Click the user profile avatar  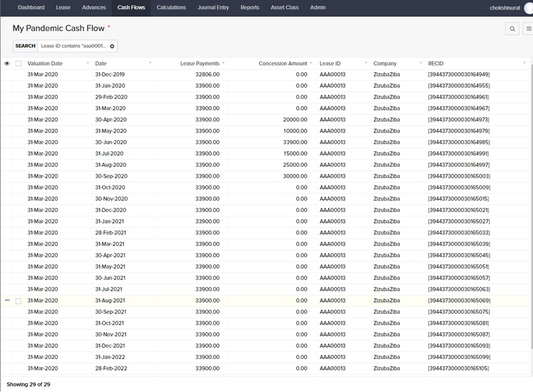point(528,8)
